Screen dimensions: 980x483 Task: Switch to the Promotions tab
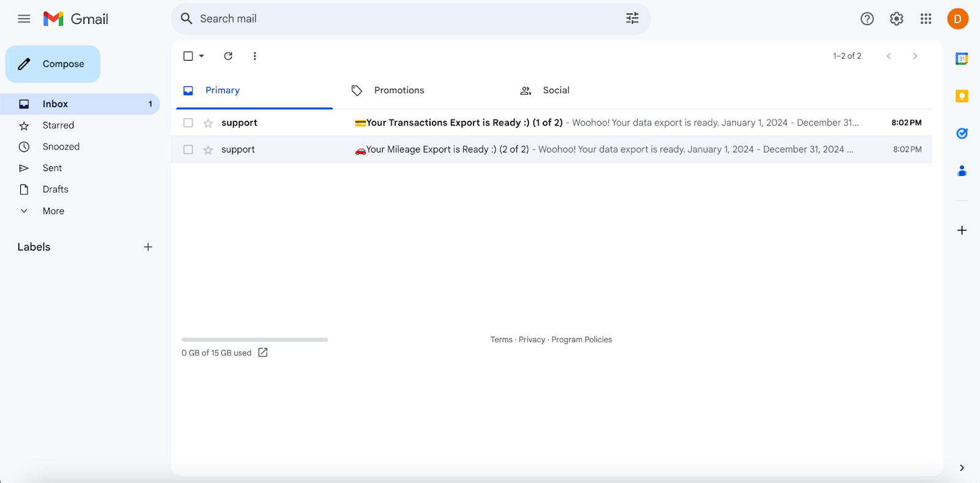click(399, 90)
